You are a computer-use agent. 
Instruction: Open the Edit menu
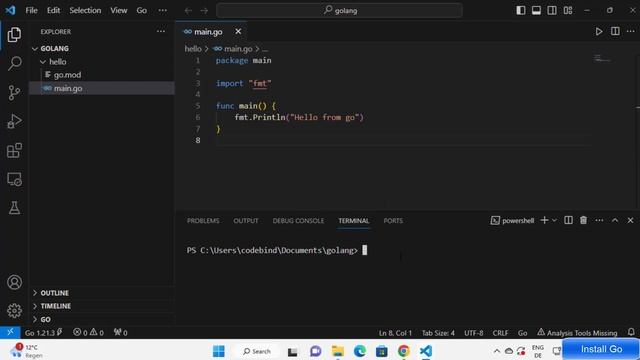click(53, 10)
